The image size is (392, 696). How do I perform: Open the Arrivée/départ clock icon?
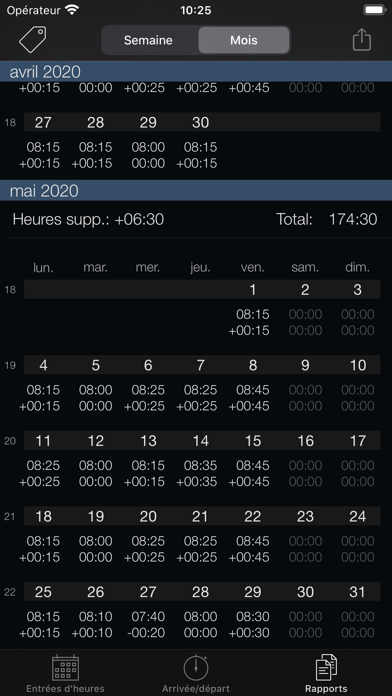click(196, 668)
